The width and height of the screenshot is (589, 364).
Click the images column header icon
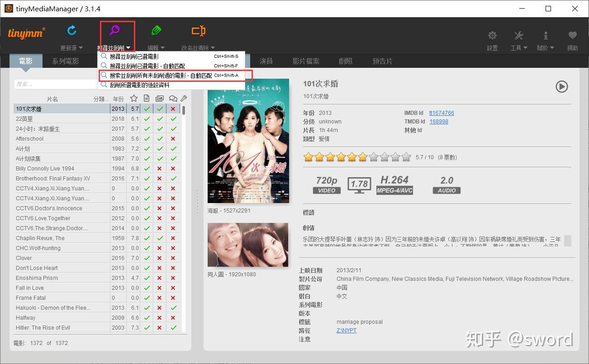[159, 98]
